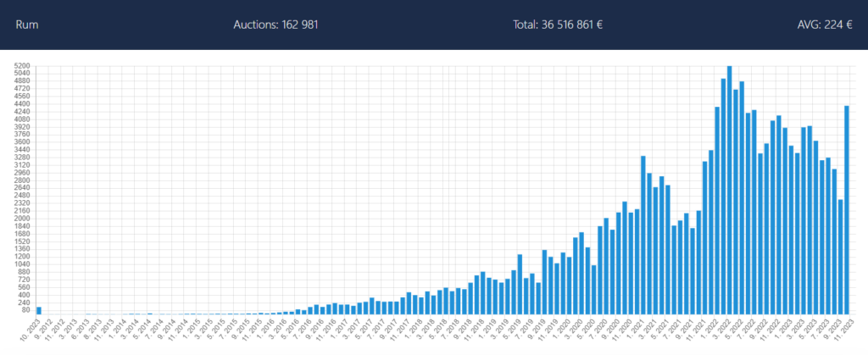Click the Rum category title

(27, 25)
